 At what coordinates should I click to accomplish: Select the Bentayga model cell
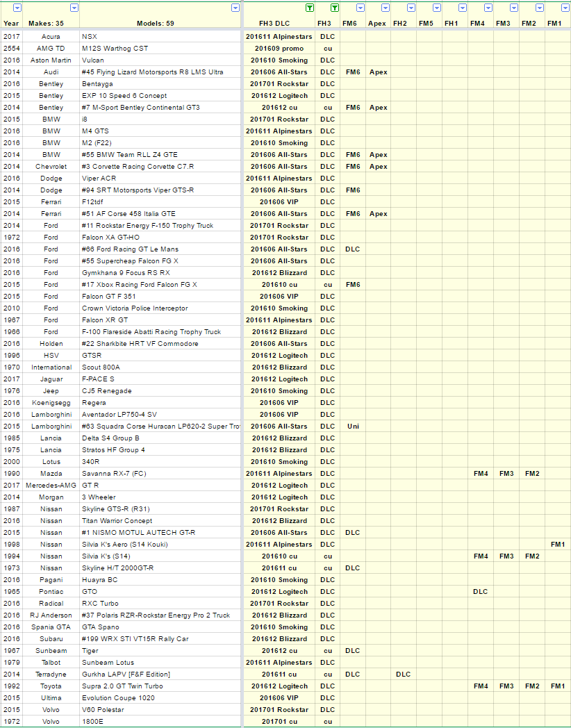pos(160,84)
